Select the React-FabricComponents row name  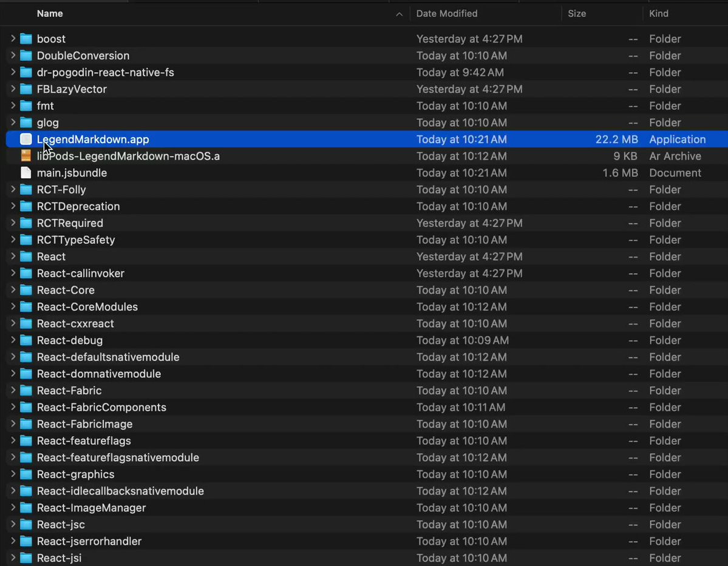pyautogui.click(x=101, y=407)
